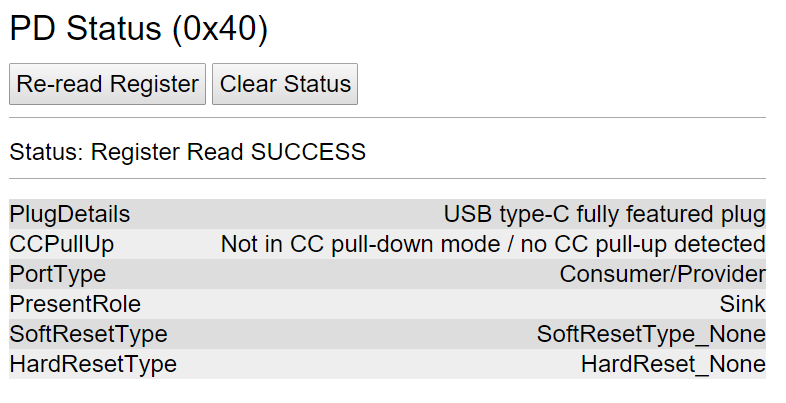The width and height of the screenshot is (786, 403).
Task: Select the PlugDetails row label
Action: click(x=70, y=215)
